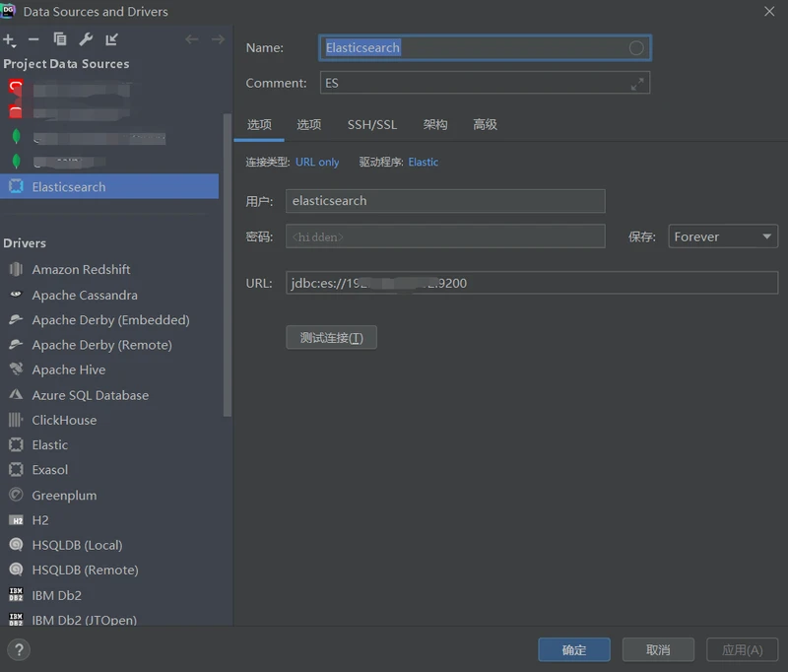This screenshot has width=788, height=672.
Task: Open the first 选项 tab
Action: click(x=259, y=125)
